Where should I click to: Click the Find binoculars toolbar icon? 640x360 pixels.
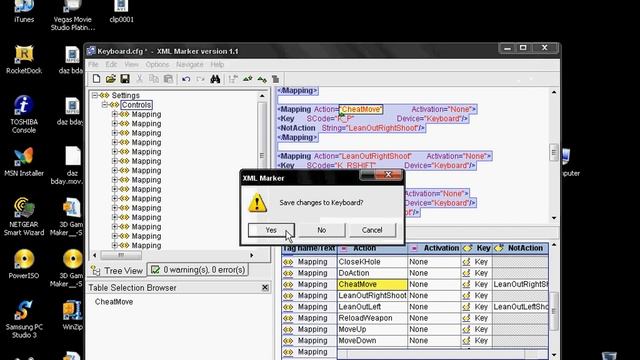pos(215,79)
